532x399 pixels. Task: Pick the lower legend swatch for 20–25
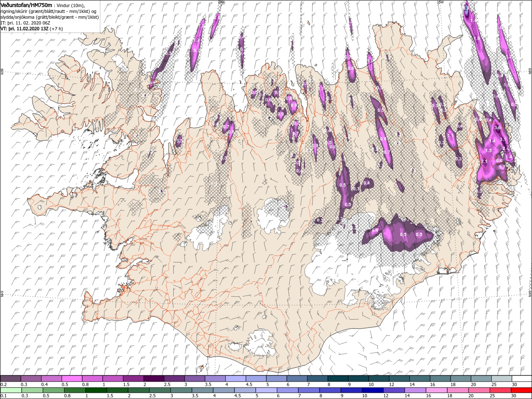478,390
